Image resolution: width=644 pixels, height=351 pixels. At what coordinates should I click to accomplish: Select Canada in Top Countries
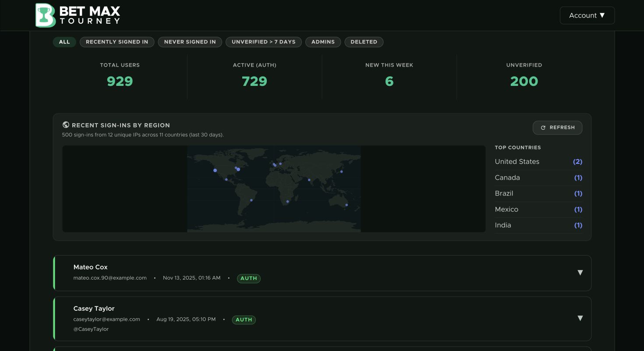538,177
